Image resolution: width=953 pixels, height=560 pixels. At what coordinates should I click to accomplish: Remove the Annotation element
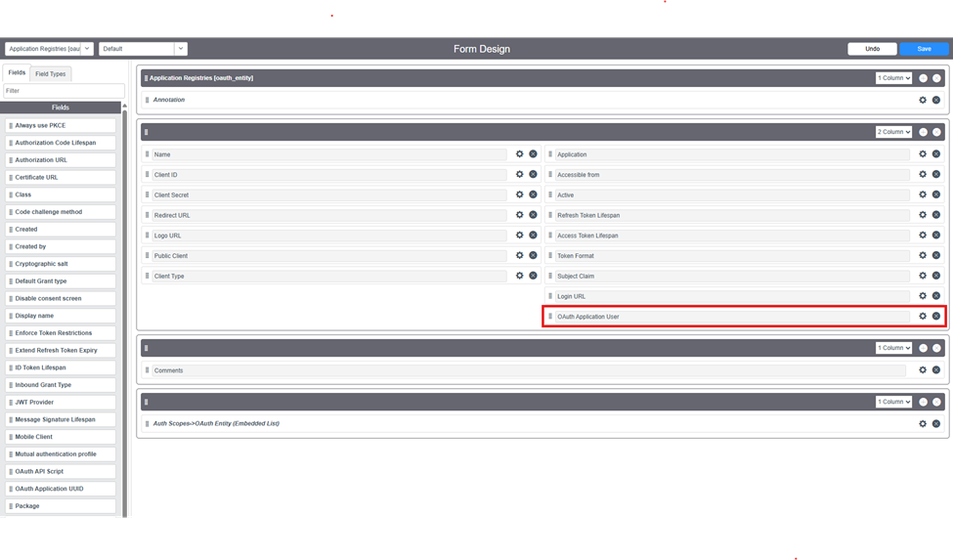pyautogui.click(x=936, y=100)
